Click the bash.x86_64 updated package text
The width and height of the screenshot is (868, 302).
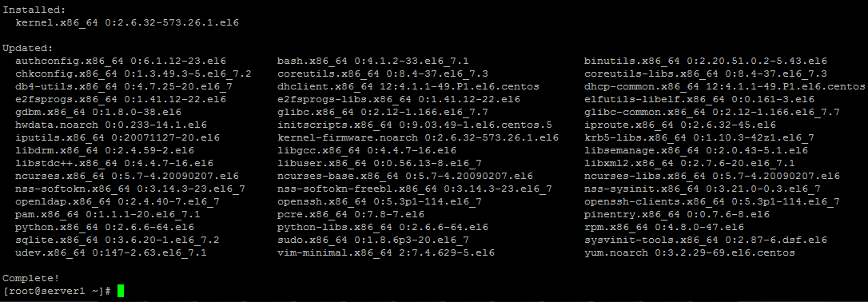[373, 61]
